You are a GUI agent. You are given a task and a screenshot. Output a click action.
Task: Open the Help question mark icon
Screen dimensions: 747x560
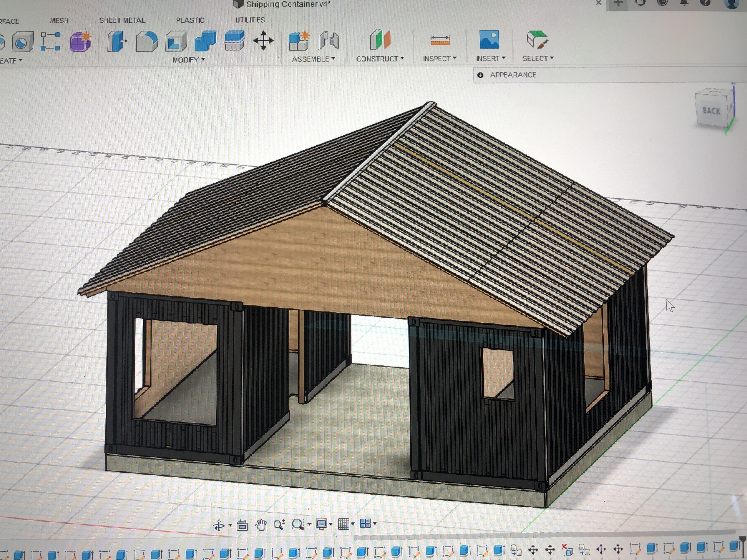705,3
